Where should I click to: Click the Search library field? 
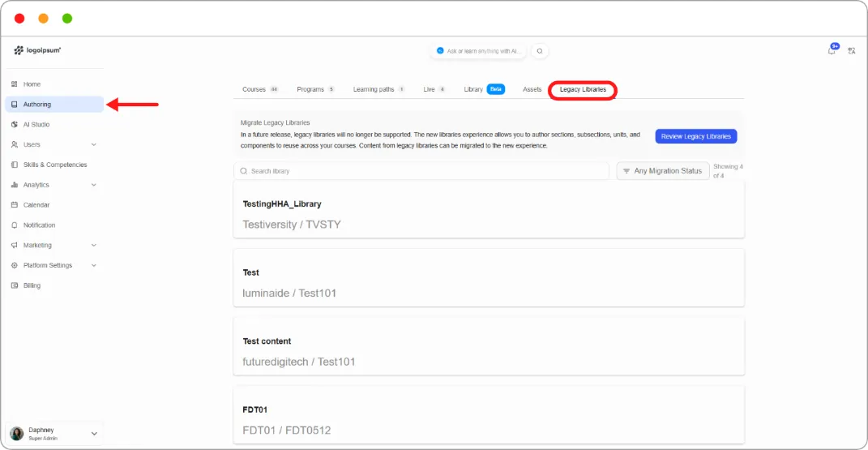(x=421, y=171)
